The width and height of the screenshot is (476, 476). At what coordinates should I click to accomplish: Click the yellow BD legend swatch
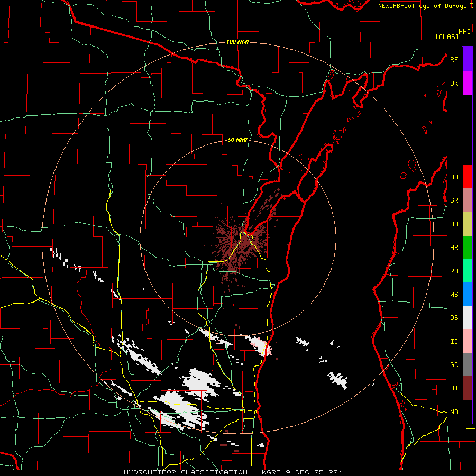(x=467, y=224)
